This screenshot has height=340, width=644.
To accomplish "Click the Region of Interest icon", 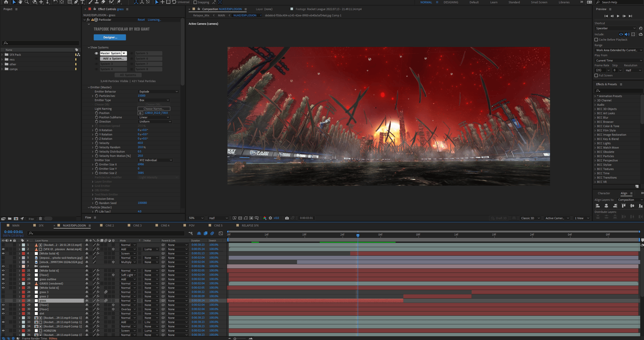I will (251, 218).
